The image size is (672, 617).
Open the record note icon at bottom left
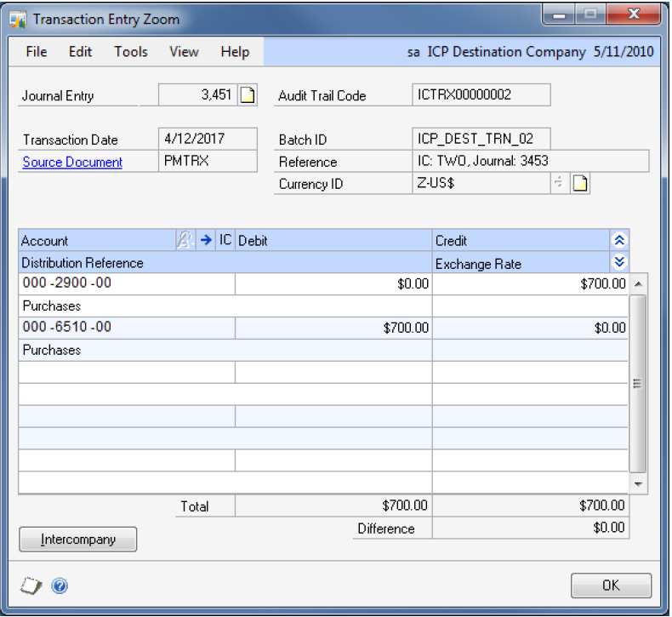(x=31, y=586)
